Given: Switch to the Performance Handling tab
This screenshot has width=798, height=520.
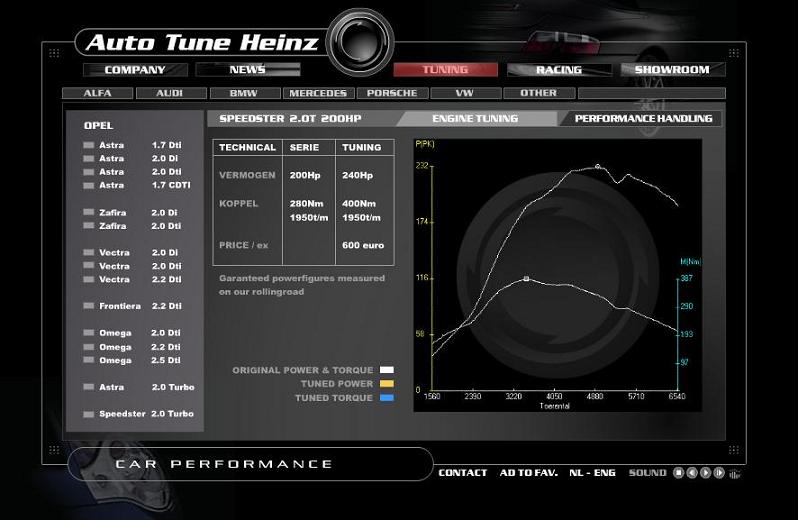Looking at the screenshot, I should click(x=643, y=119).
